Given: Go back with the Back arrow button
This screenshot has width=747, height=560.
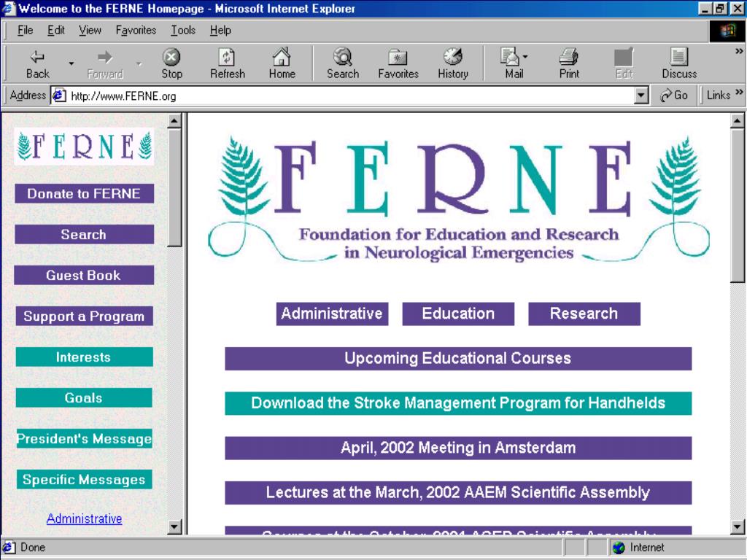Looking at the screenshot, I should (37, 64).
